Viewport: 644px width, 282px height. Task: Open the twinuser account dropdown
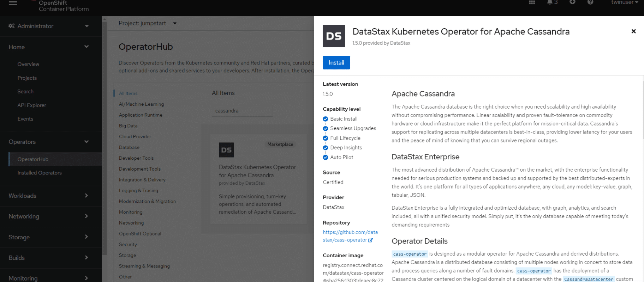point(625,2)
